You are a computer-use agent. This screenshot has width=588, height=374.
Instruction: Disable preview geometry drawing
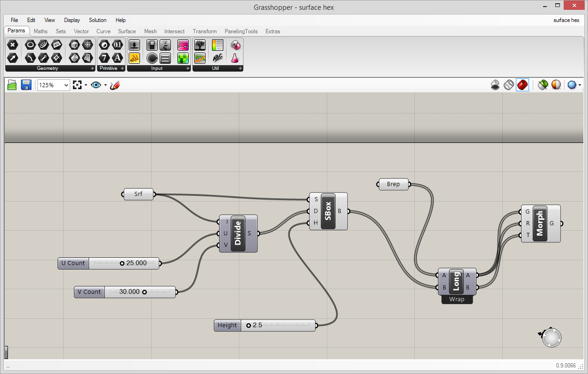[495, 85]
